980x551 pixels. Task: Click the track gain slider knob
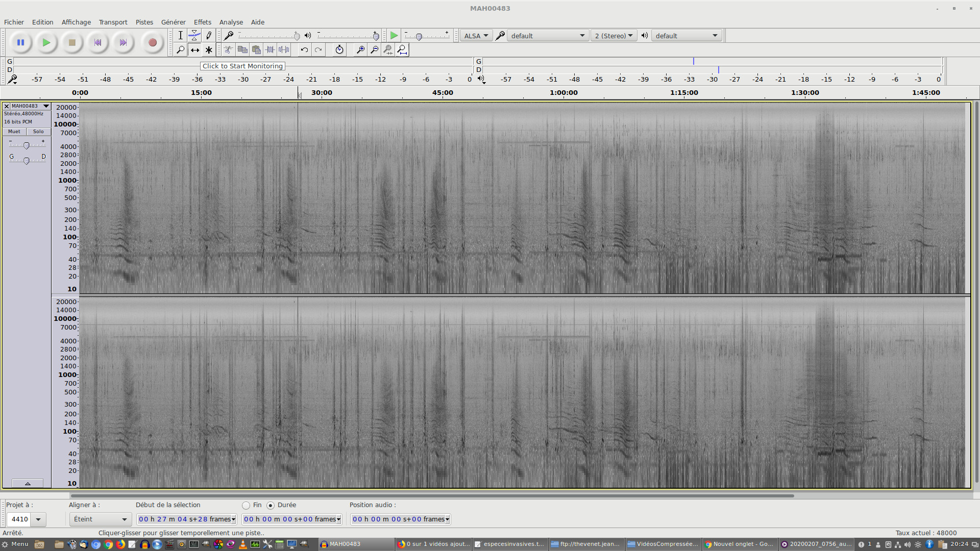tap(27, 145)
